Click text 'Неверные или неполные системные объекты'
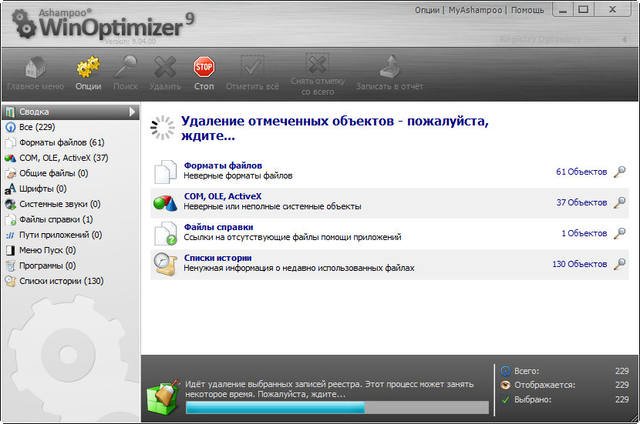Image resolution: width=640 pixels, height=424 pixels. 272,206
